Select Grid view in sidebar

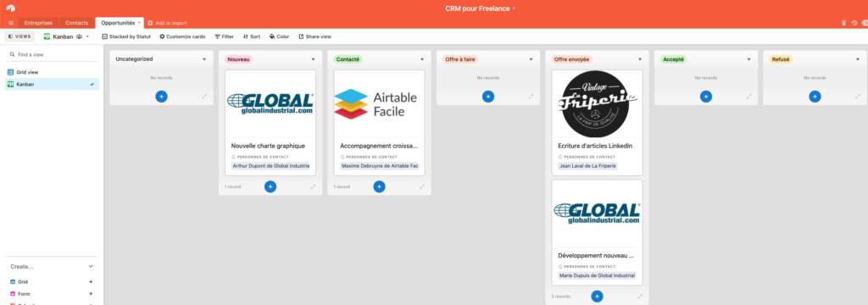52,72
